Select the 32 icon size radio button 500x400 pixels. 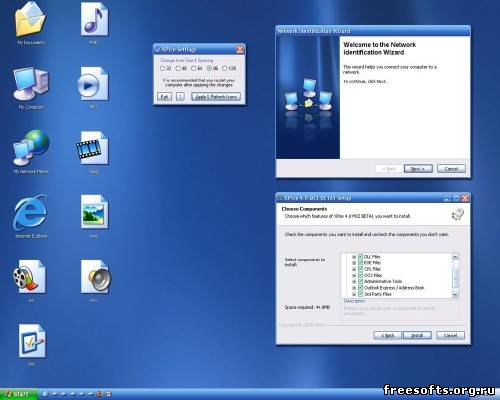click(x=163, y=68)
